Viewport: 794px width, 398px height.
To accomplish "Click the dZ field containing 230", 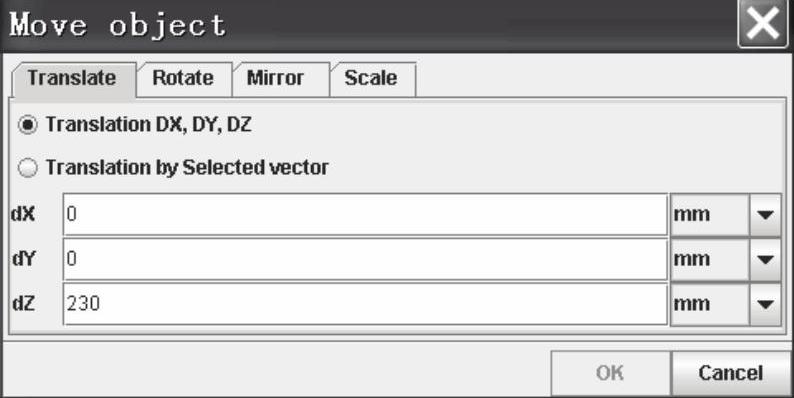I will click(365, 303).
